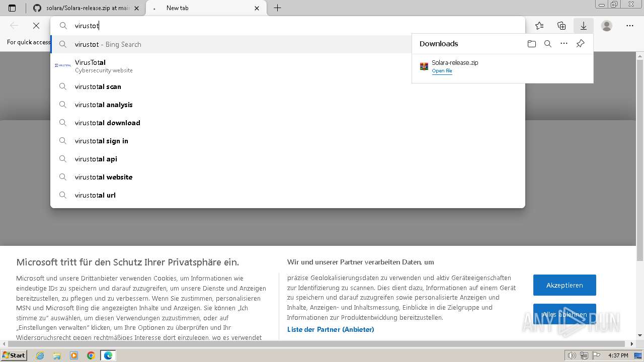Select 'virustotal website' suggestion

[x=288, y=177]
